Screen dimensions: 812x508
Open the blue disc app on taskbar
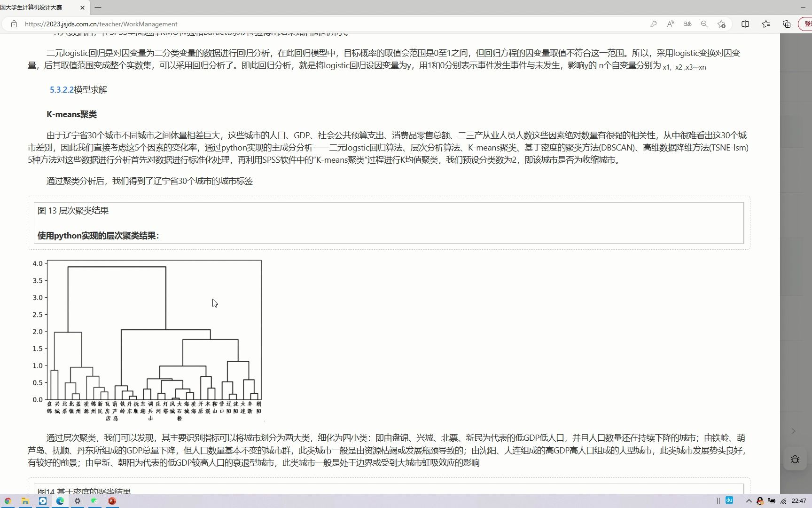click(43, 501)
